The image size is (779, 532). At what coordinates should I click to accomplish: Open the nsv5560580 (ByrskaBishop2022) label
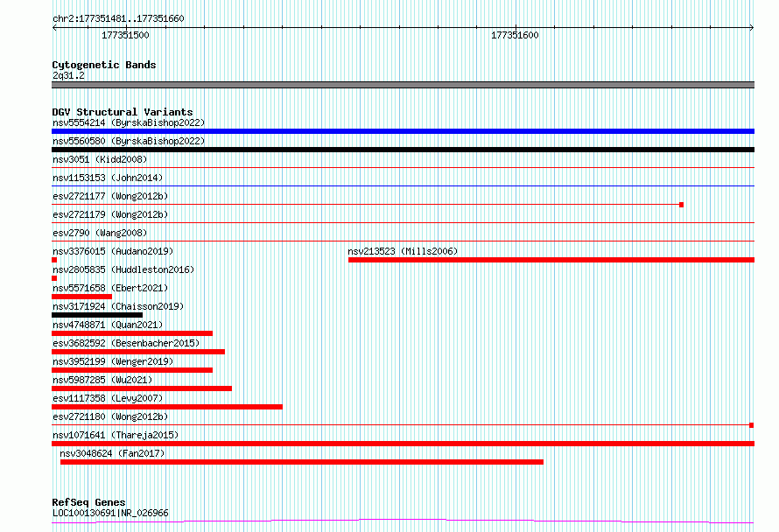129,141
